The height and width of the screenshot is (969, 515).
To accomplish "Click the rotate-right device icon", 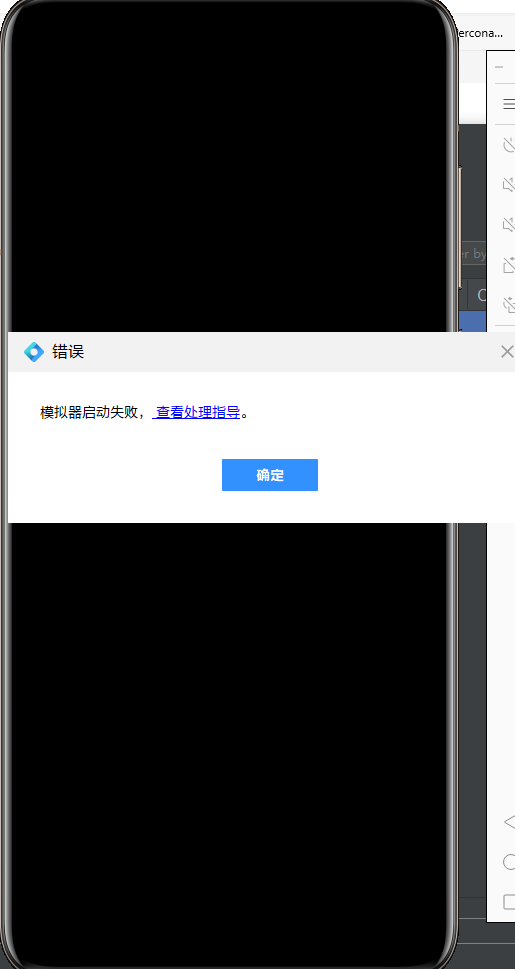I will click(509, 304).
